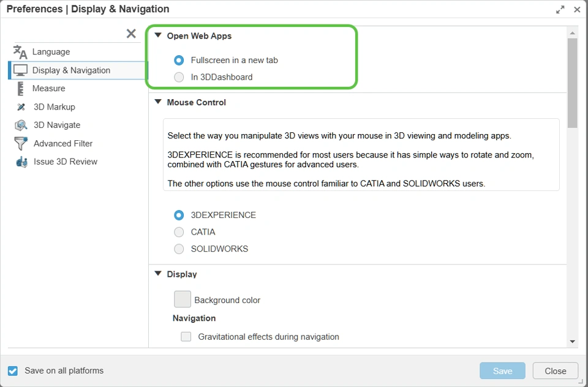Click the Display & Navigation monitor icon
This screenshot has height=387, width=588.
(x=20, y=70)
